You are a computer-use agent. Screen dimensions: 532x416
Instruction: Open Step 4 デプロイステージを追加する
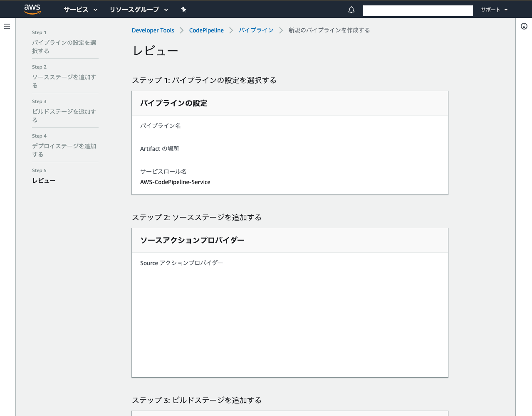click(x=64, y=150)
